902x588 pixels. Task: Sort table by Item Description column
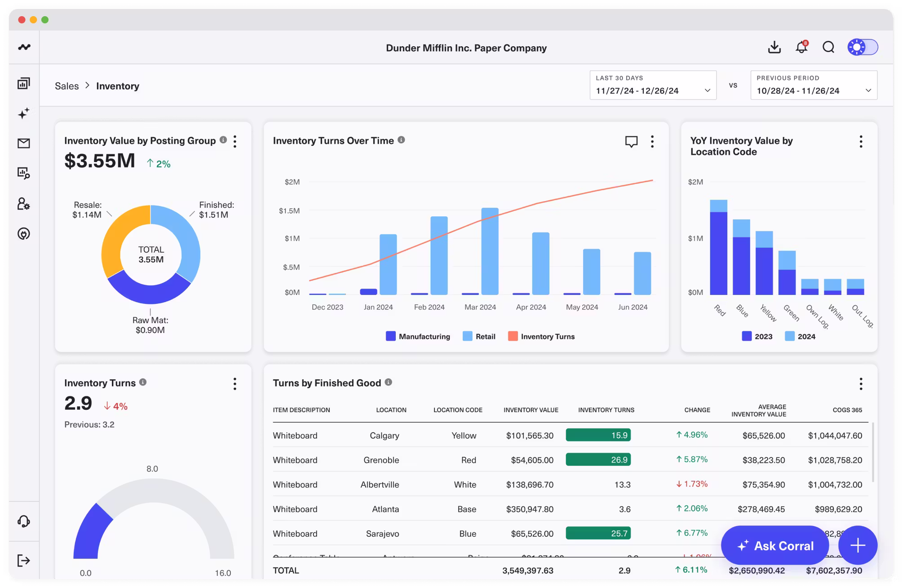301,410
